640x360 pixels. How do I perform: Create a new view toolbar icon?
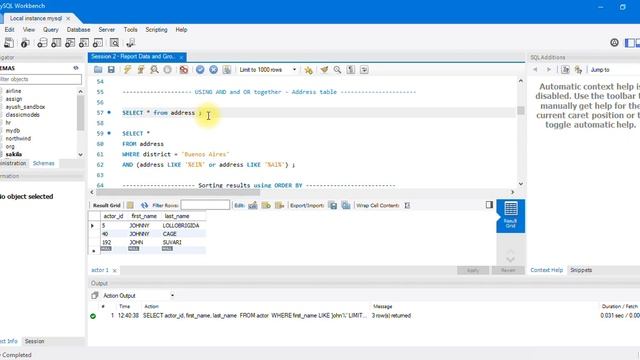[x=70, y=43]
